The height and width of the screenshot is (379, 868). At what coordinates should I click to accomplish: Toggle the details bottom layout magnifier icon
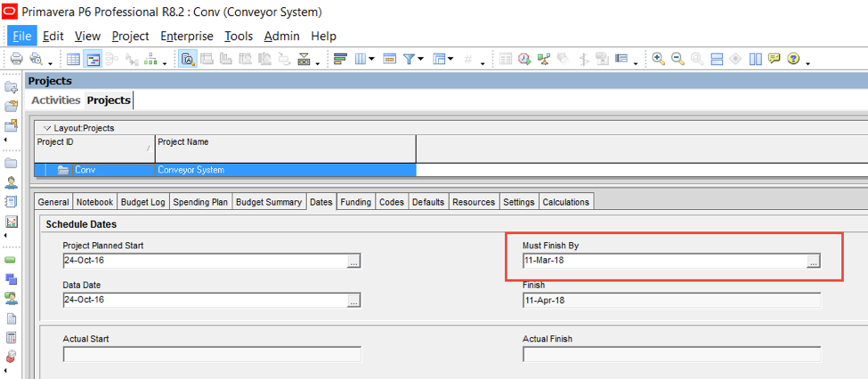(188, 60)
